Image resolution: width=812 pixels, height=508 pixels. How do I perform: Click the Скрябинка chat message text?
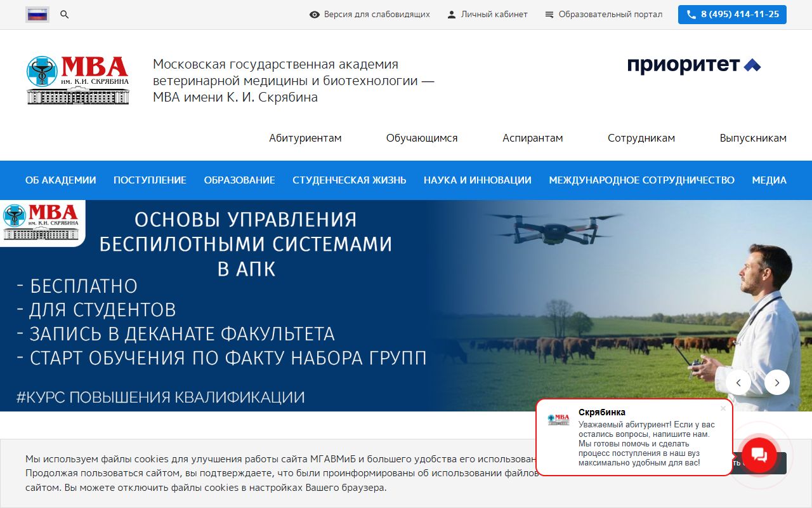point(647,444)
